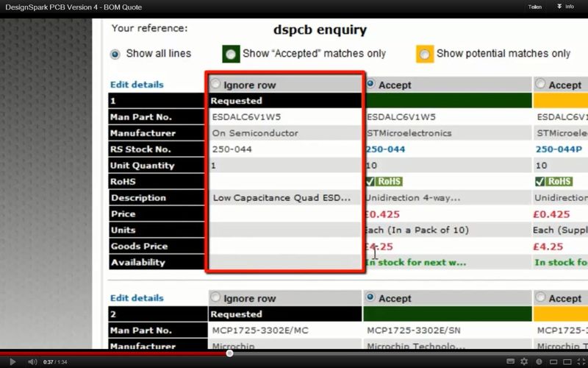This screenshot has width=588, height=368.
Task: Click the RS Stock No. row label
Action: 140,149
